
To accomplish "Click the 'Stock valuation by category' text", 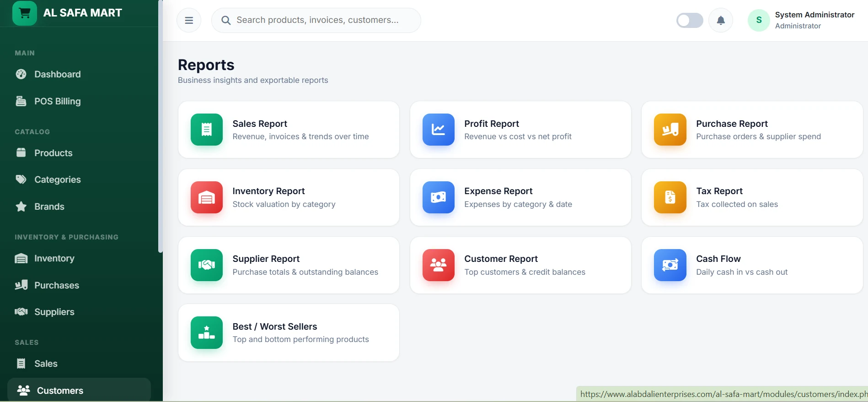I will coord(284,204).
